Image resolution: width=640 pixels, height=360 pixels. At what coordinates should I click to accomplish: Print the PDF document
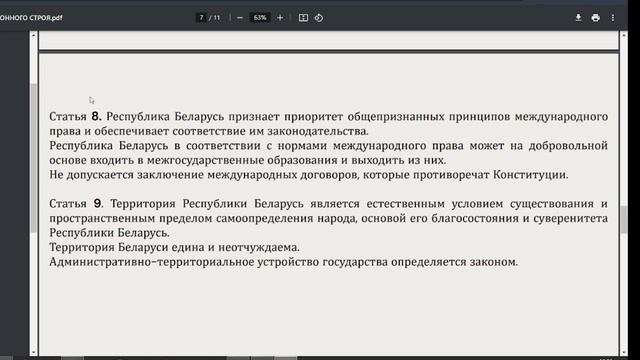point(596,18)
